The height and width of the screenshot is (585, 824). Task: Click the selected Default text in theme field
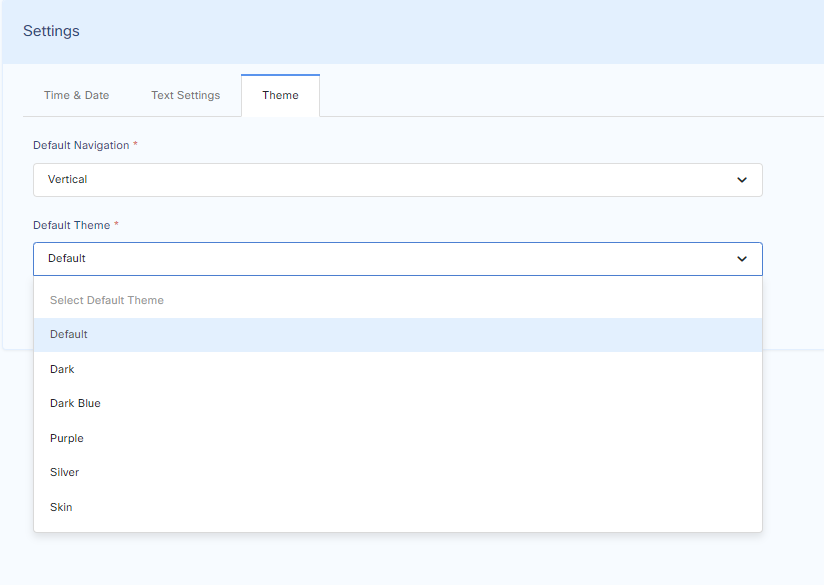coord(67,259)
